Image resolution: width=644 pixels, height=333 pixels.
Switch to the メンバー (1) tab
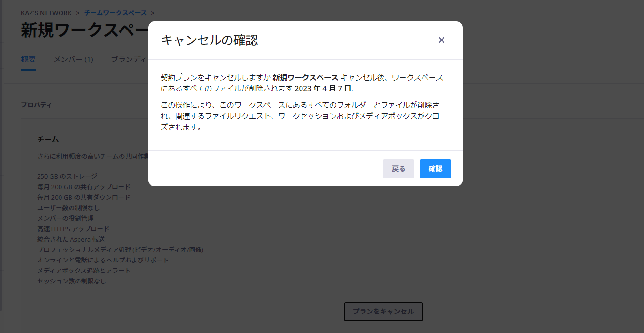(x=73, y=60)
